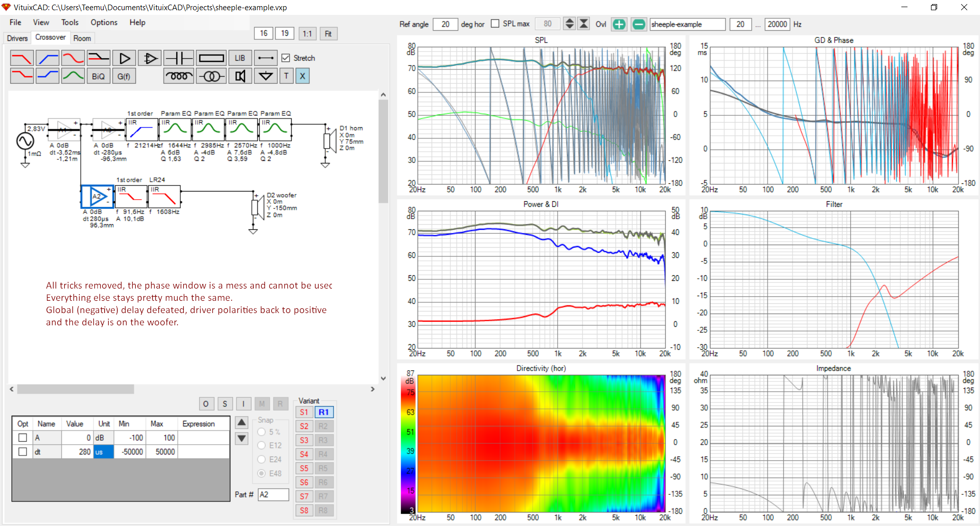Select the 5 % snap radio option
This screenshot has width=980, height=526.
point(261,432)
